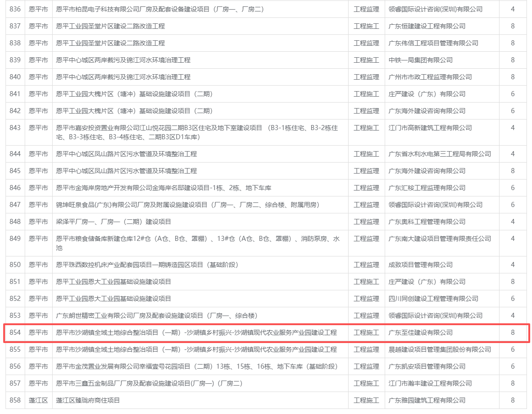The image size is (532, 414).
Task: Select row number 851
Action: pyautogui.click(x=15, y=282)
